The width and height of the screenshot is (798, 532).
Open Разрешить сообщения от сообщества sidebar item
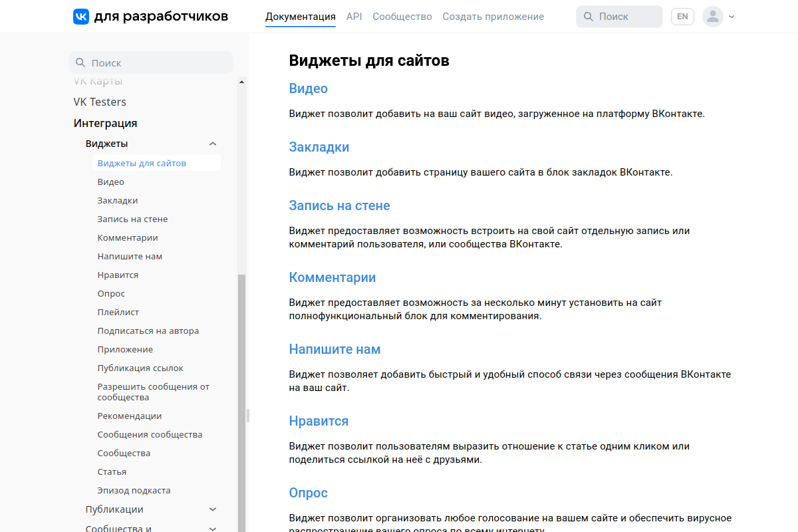pyautogui.click(x=154, y=392)
